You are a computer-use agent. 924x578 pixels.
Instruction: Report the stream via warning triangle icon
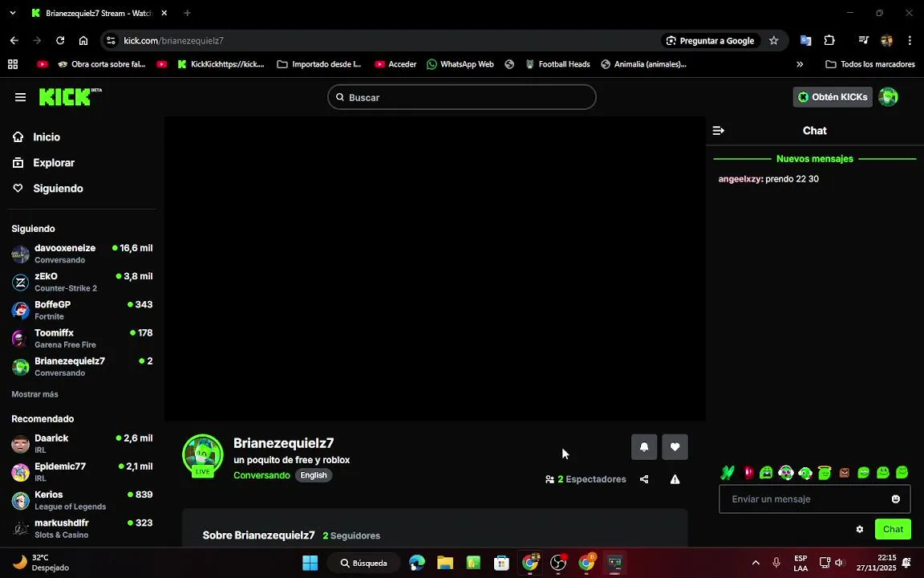click(x=675, y=479)
